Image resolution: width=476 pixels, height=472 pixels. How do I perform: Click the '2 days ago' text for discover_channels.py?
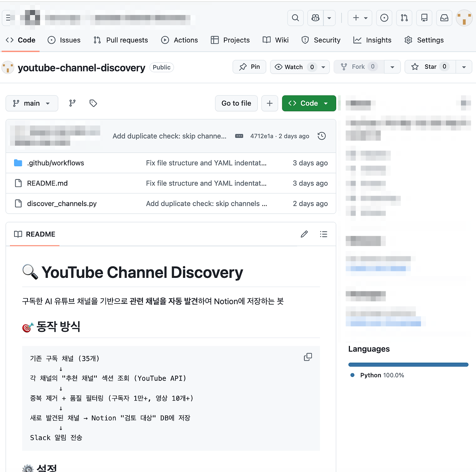coord(311,204)
